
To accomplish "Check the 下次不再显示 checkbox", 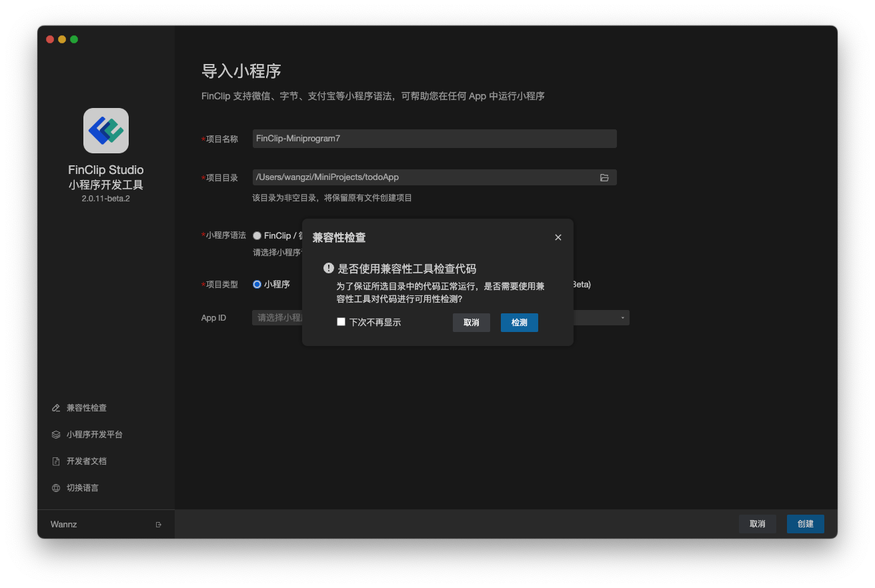I will (341, 321).
